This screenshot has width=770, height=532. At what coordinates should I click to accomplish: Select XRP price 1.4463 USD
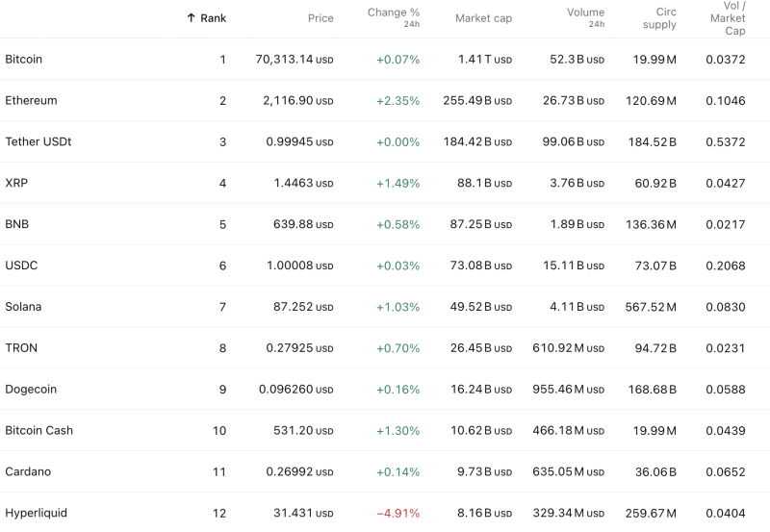tap(303, 183)
